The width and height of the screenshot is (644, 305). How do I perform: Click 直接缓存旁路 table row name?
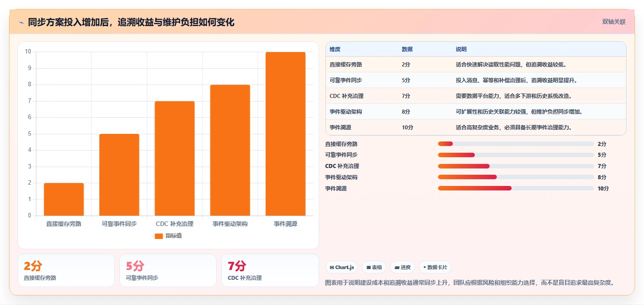click(x=346, y=65)
